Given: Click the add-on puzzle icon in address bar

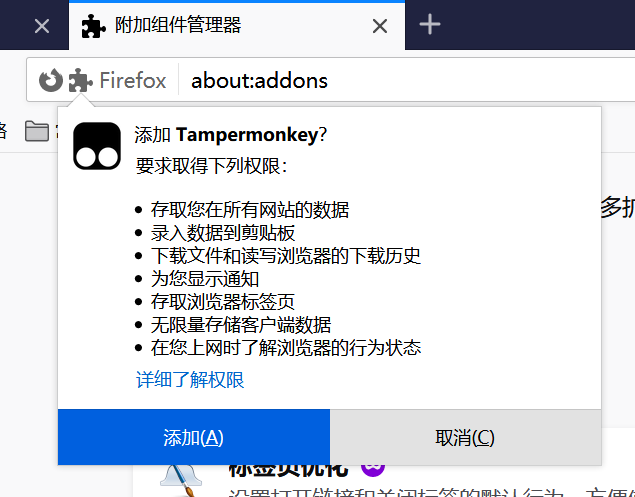Looking at the screenshot, I should coord(81,80).
